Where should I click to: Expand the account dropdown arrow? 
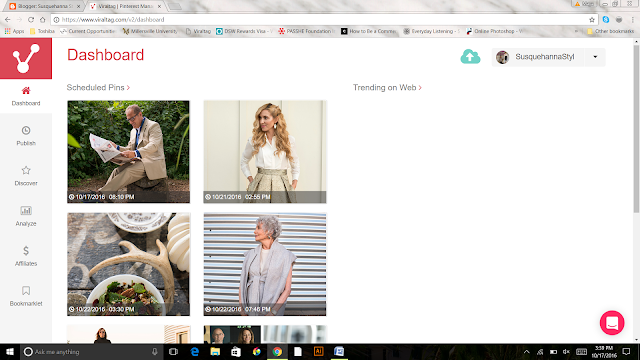click(x=595, y=57)
